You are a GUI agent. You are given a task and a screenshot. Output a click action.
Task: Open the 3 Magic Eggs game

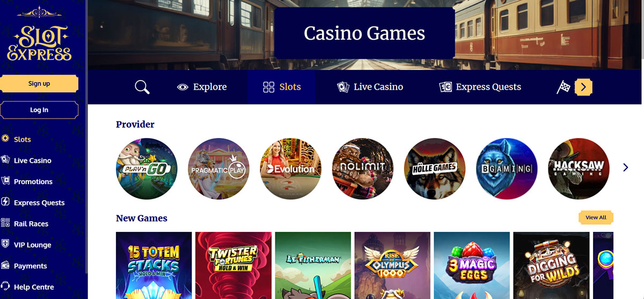pos(472,265)
